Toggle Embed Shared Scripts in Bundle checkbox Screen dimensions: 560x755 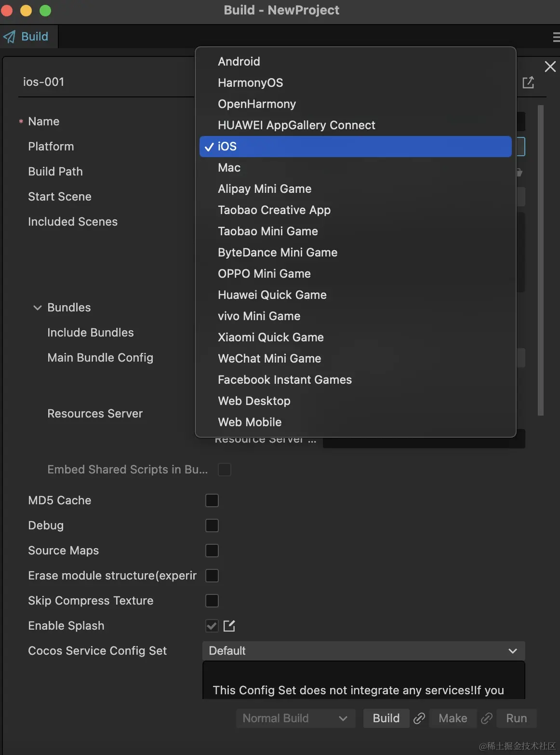tap(225, 470)
